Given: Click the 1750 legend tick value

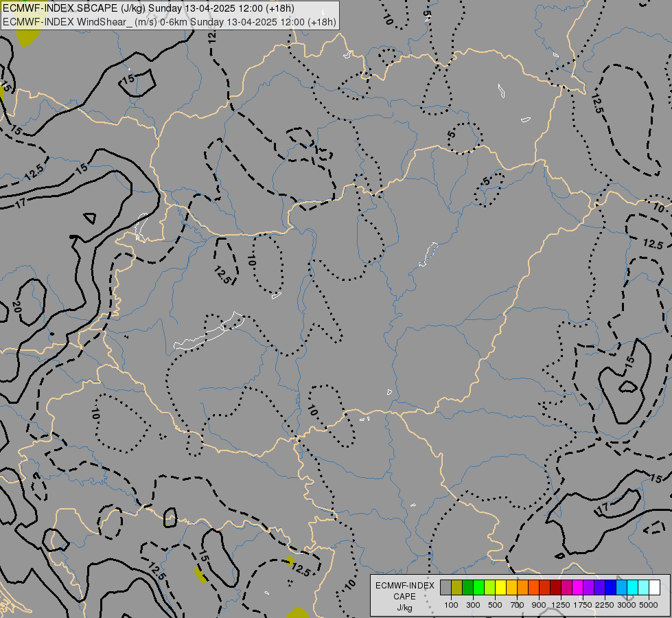Looking at the screenshot, I should coord(583,605).
